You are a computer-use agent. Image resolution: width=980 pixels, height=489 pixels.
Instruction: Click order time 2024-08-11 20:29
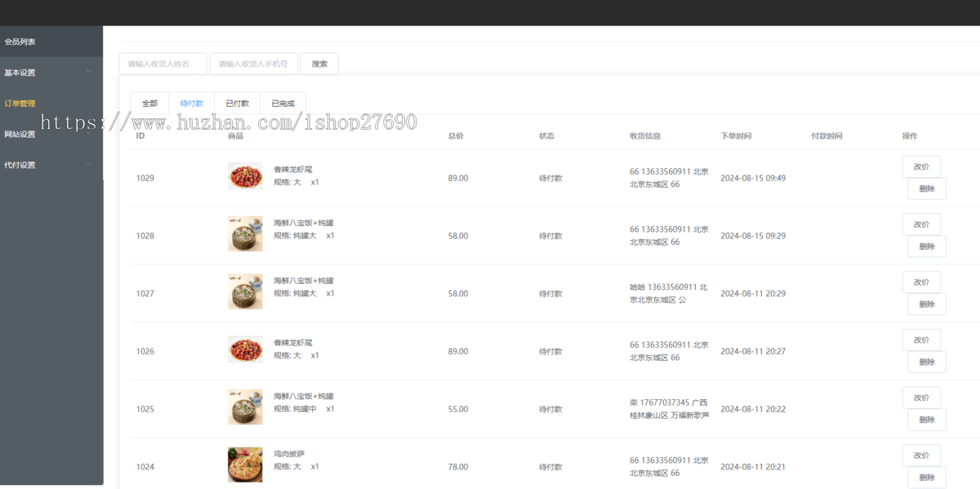pos(753,294)
